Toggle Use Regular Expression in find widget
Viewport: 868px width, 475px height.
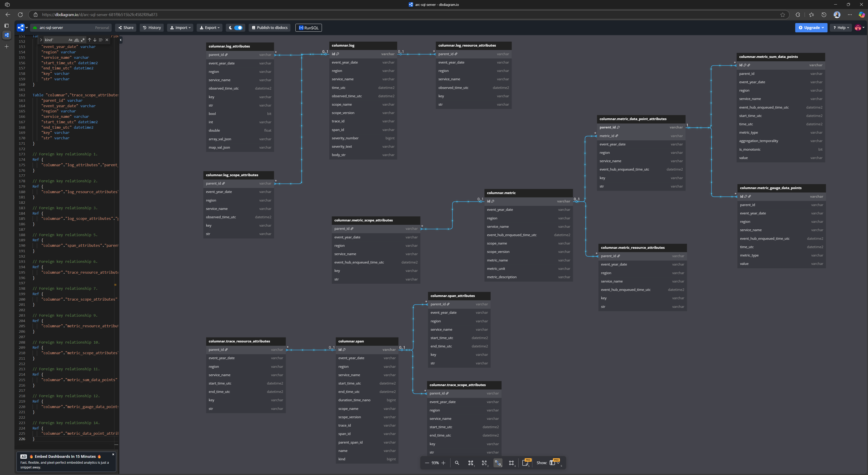click(83, 40)
